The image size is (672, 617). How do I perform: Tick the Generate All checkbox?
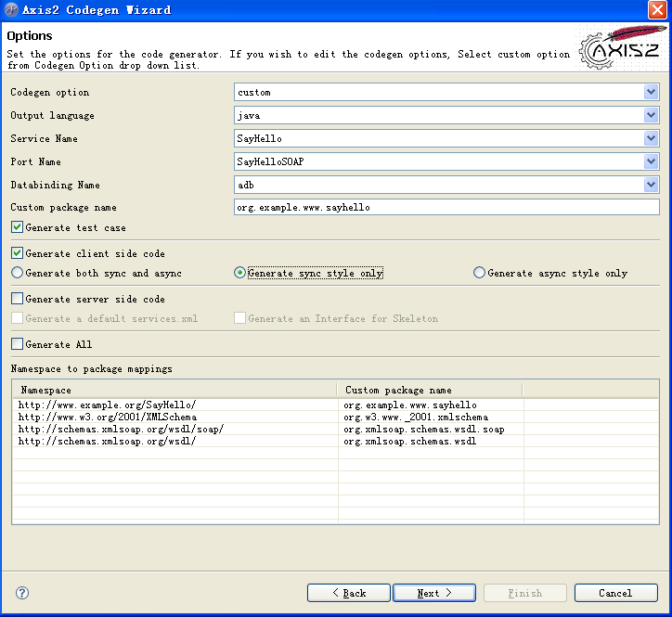[17, 344]
